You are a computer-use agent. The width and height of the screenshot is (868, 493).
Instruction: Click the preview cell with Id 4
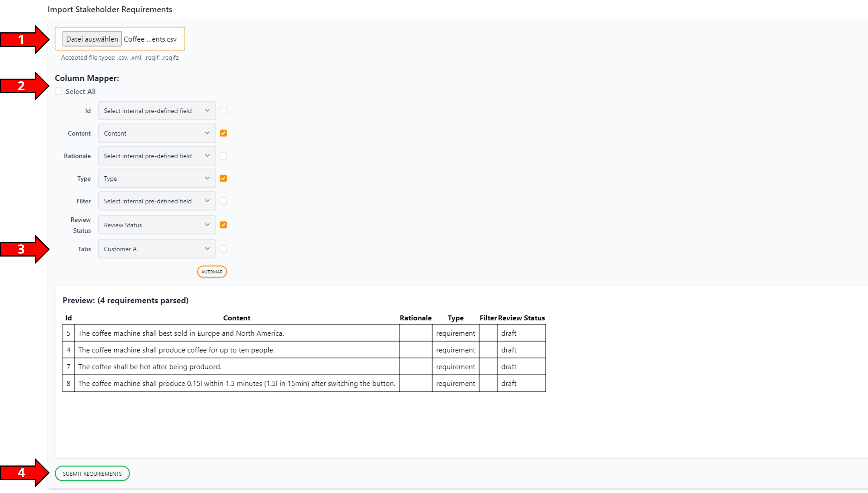click(x=68, y=350)
